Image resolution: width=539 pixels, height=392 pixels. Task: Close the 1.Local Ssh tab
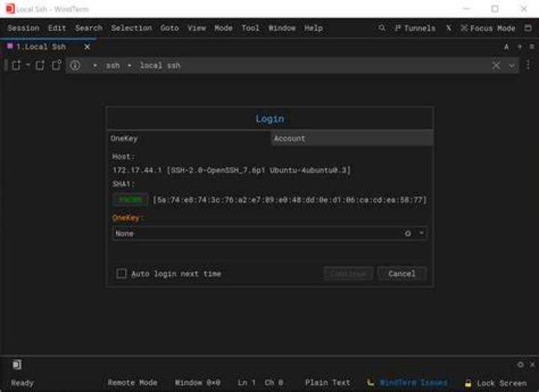click(x=88, y=46)
